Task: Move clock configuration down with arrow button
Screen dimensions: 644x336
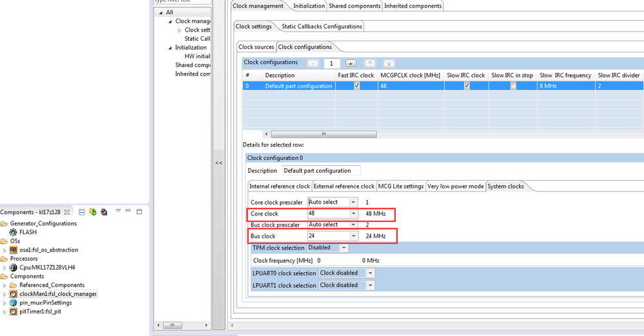Action: [x=389, y=63]
